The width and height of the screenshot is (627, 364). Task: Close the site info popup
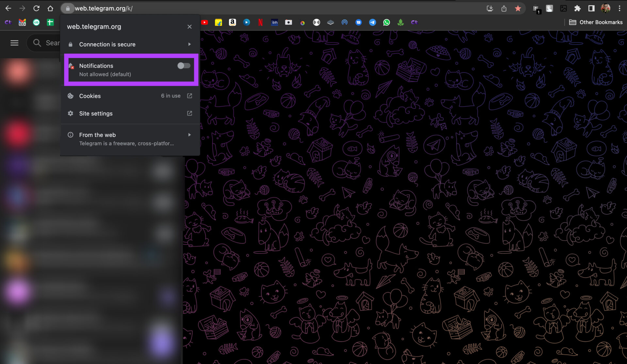coord(189,27)
